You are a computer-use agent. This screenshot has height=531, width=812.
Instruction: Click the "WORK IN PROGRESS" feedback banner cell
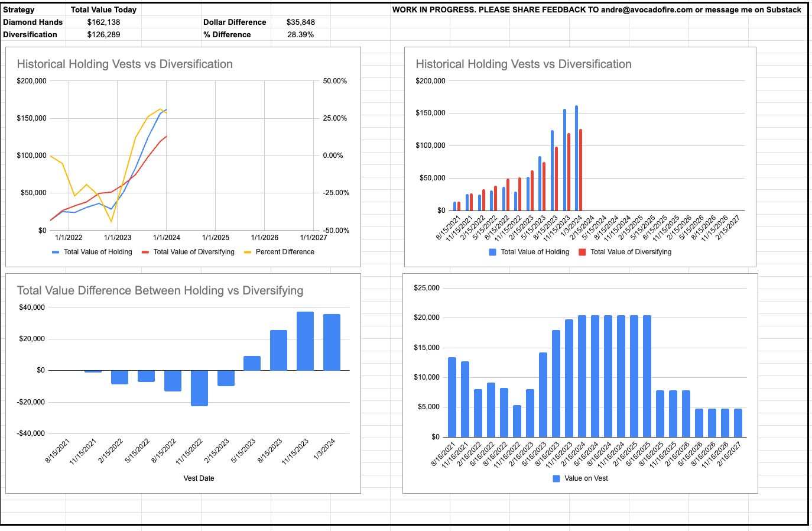597,9
